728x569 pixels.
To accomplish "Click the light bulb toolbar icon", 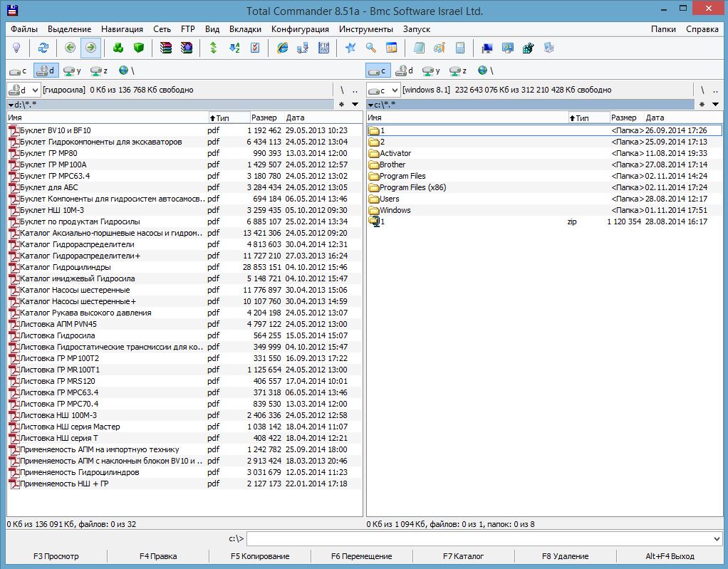I will click(16, 48).
